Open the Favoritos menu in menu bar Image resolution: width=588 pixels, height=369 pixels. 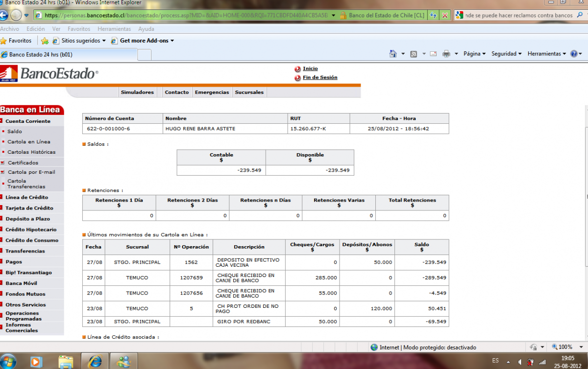79,29
